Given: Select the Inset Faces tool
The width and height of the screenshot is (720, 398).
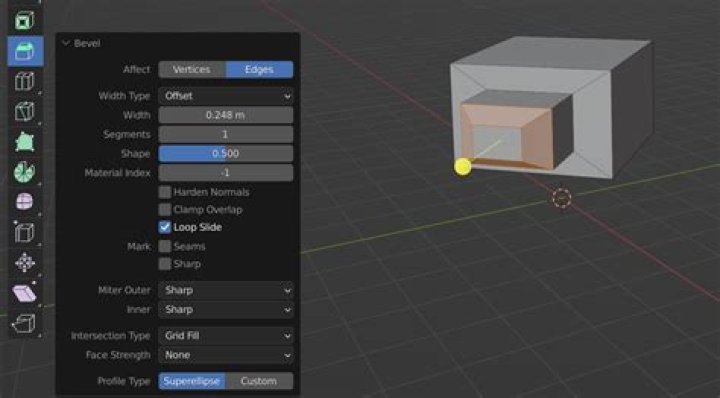Looking at the screenshot, I should click(25, 21).
